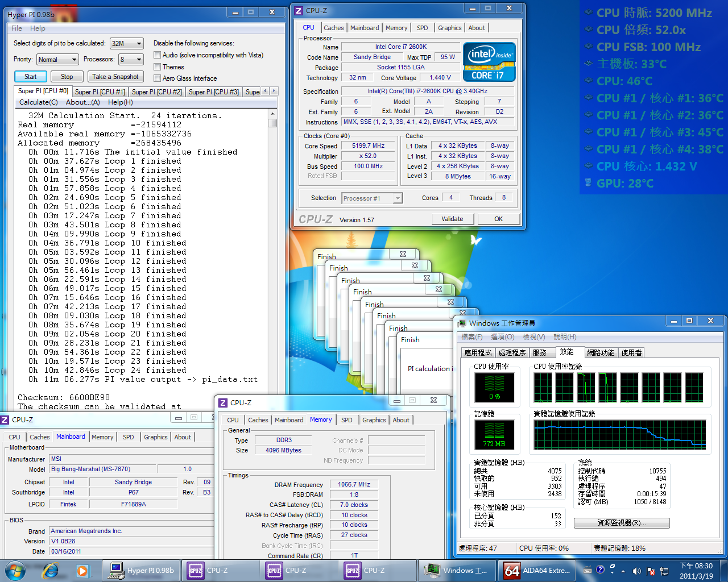Switch to 網路功能 tab in Task Manager

point(601,352)
